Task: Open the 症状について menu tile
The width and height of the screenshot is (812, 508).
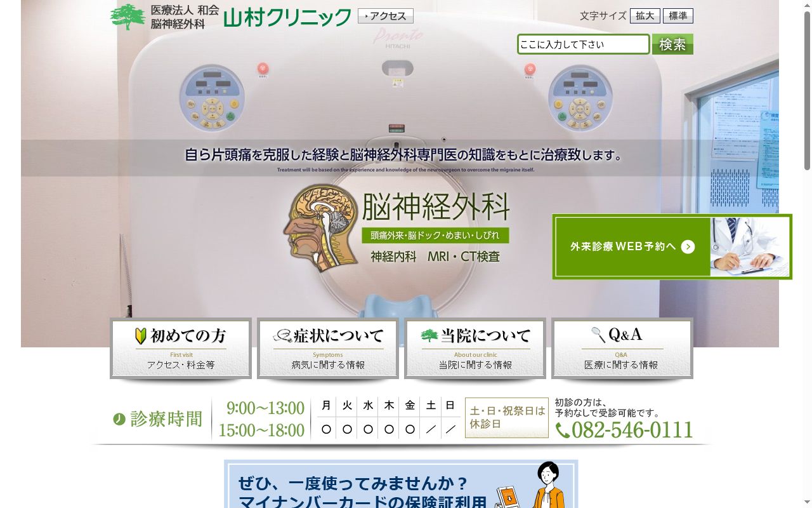Action: pos(328,349)
